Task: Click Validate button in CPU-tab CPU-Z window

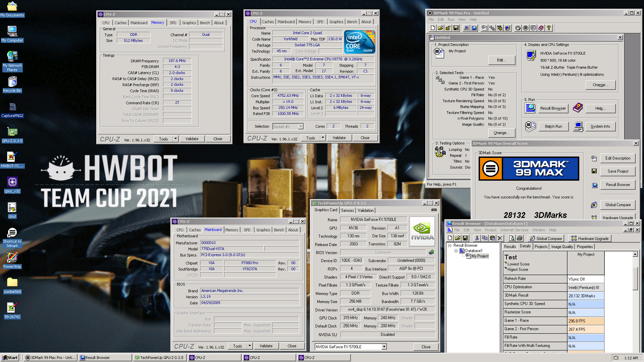Action: point(339,138)
